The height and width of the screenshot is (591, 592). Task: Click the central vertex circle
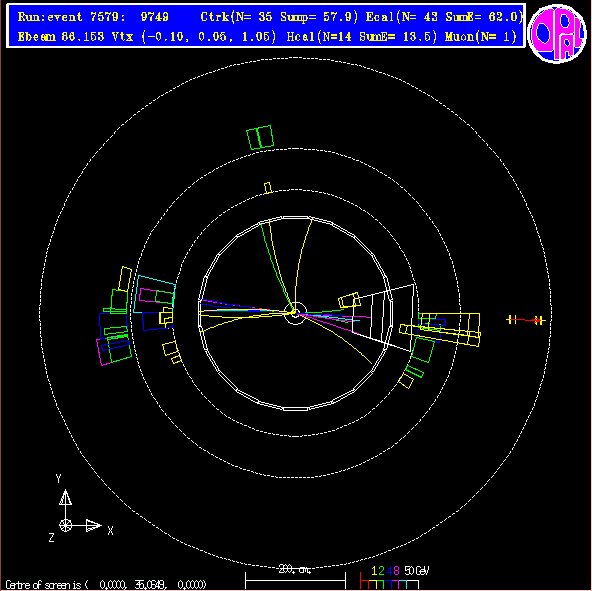click(295, 313)
